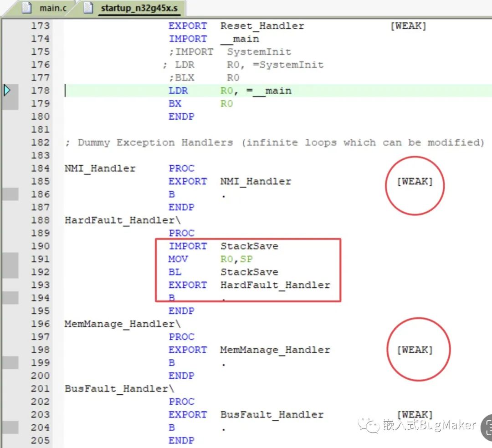The width and height of the screenshot is (492, 448).
Task: Click 'Reset_Handler' on line 173
Action: click(x=262, y=26)
